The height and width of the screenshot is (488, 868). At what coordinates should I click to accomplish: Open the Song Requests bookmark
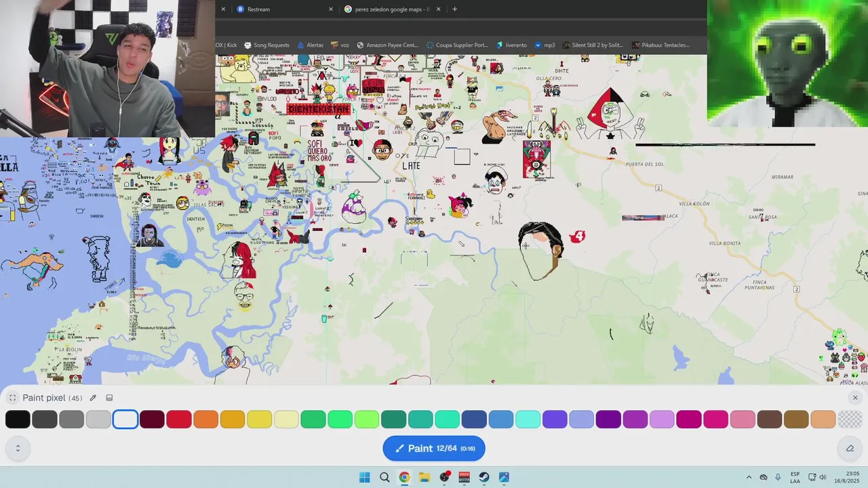click(x=267, y=45)
